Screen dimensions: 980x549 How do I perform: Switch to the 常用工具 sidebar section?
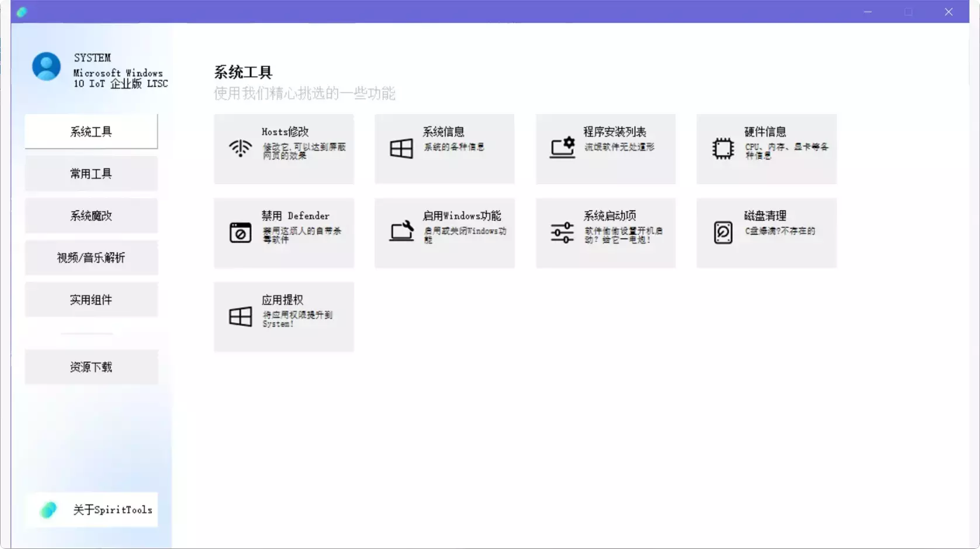click(x=91, y=173)
